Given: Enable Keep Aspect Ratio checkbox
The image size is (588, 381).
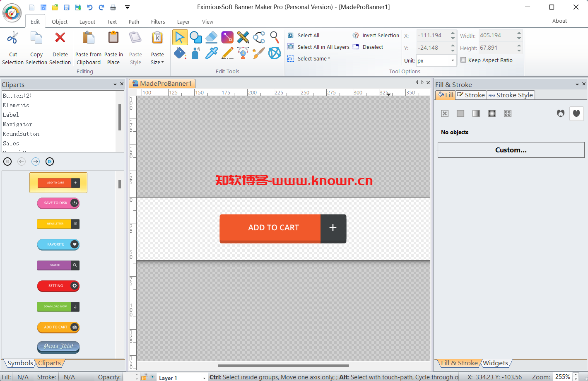Looking at the screenshot, I should pyautogui.click(x=463, y=60).
